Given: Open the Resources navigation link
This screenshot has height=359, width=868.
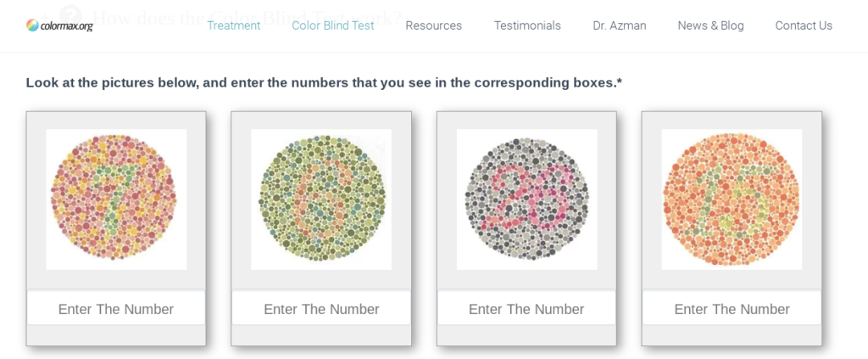Looking at the screenshot, I should pos(434,25).
